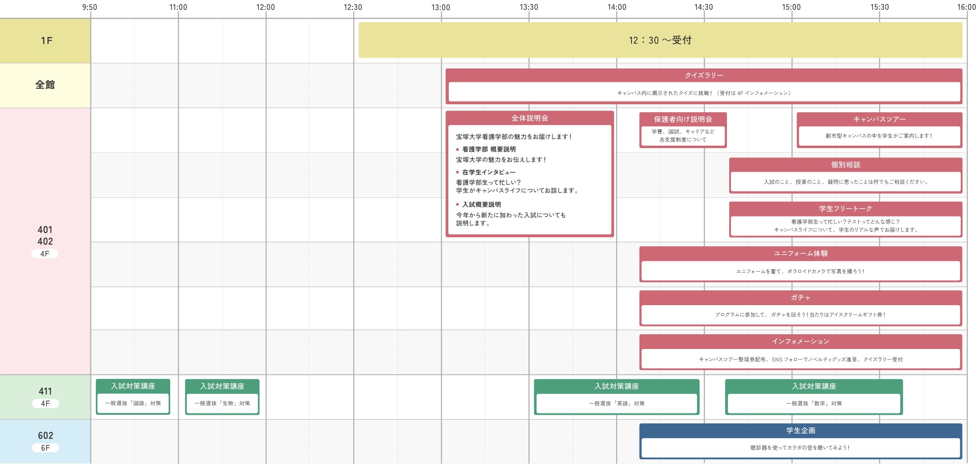Open the 入試対策講座 for 生物
The width and height of the screenshot is (980, 464).
click(x=222, y=397)
